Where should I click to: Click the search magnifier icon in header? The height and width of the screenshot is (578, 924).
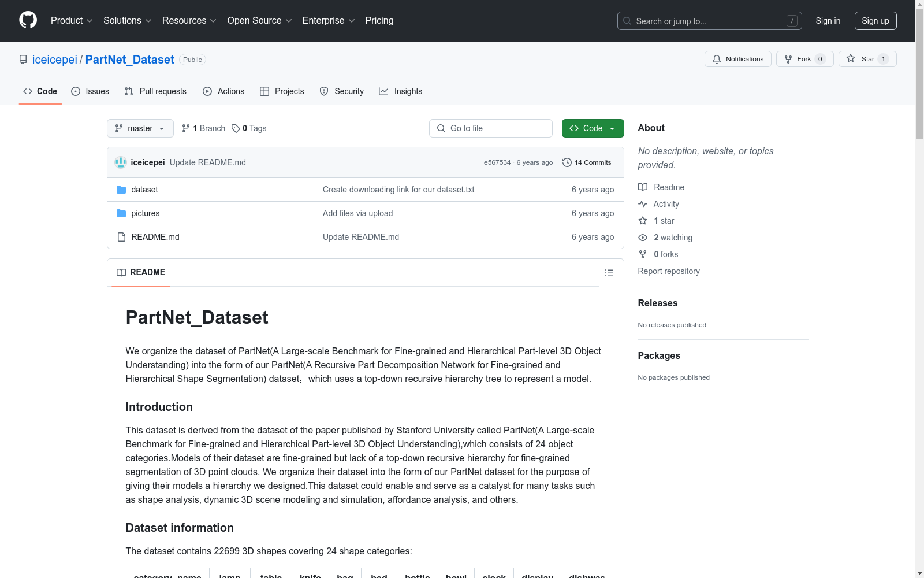[627, 21]
